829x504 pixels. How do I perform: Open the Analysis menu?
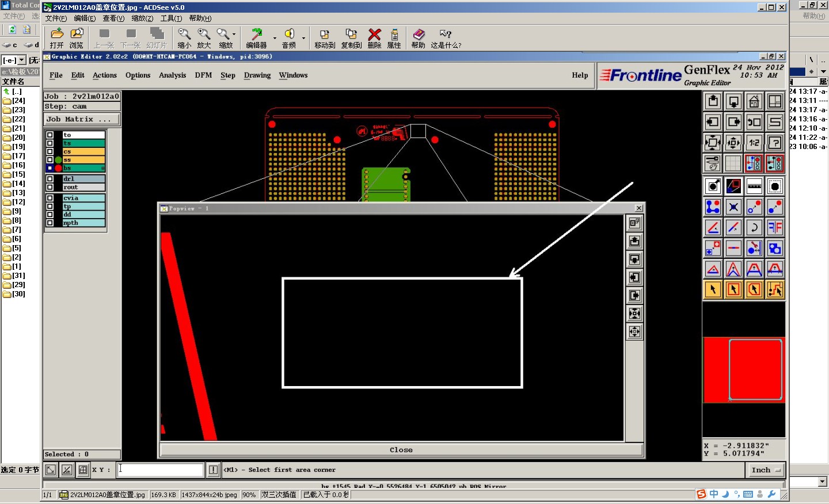(172, 75)
